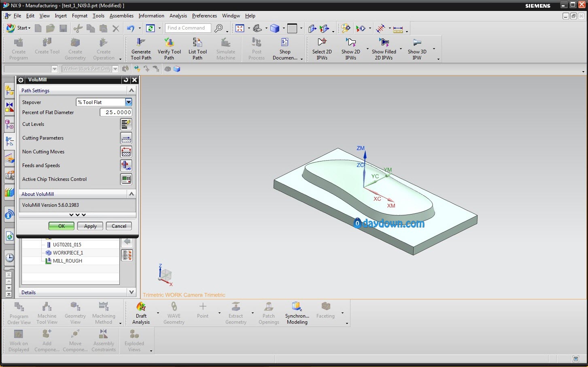The width and height of the screenshot is (588, 367).
Task: Click the Apply button
Action: point(90,226)
